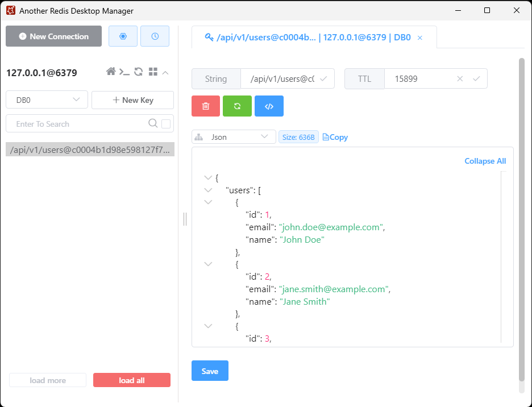Open the command dump code button
The height and width of the screenshot is (407, 532).
point(269,106)
